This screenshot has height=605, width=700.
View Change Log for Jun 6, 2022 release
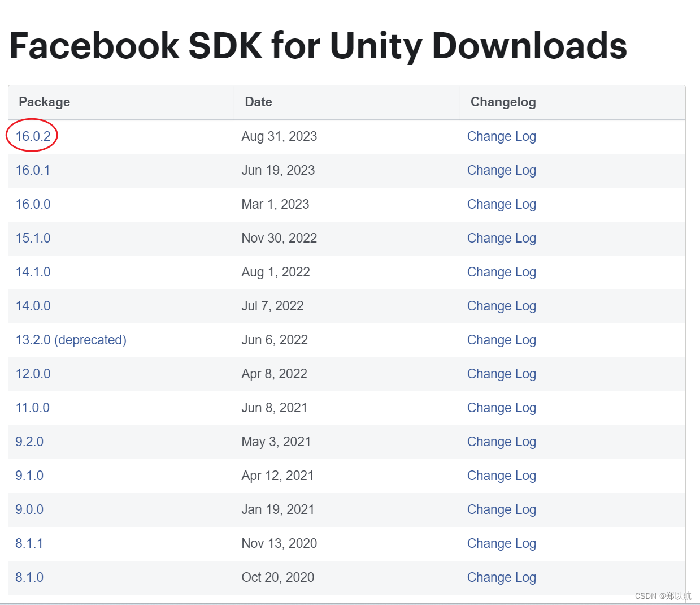coord(502,340)
